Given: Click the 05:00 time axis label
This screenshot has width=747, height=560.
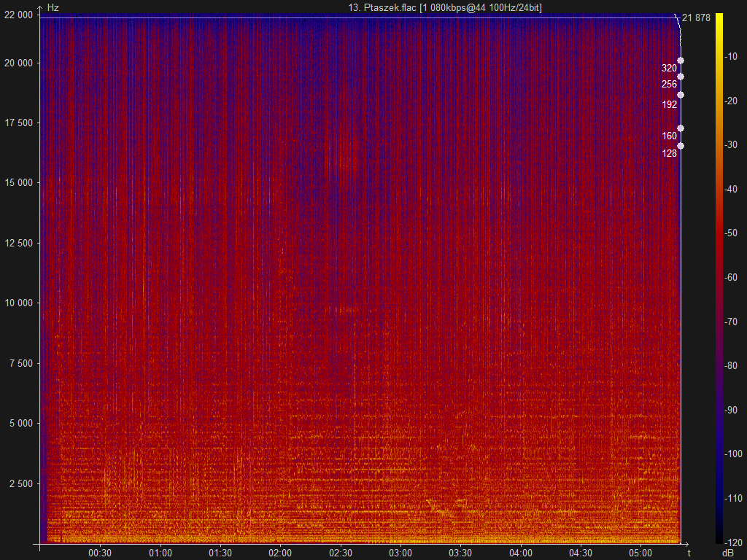Looking at the screenshot, I should point(640,553).
